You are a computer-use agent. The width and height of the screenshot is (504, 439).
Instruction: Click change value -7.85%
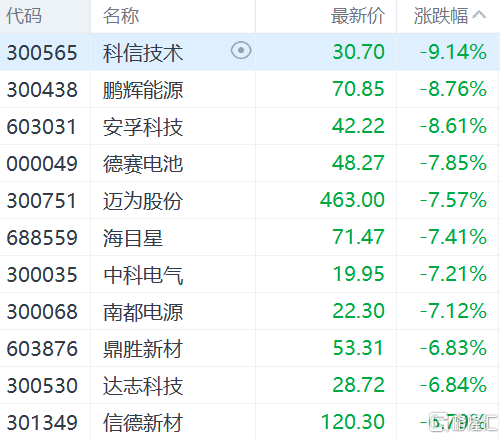click(x=453, y=163)
